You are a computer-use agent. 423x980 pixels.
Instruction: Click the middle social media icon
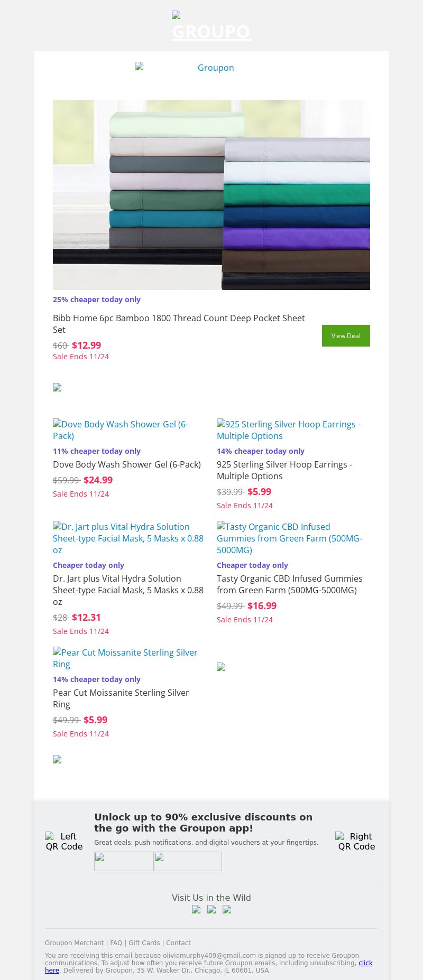coord(212,909)
